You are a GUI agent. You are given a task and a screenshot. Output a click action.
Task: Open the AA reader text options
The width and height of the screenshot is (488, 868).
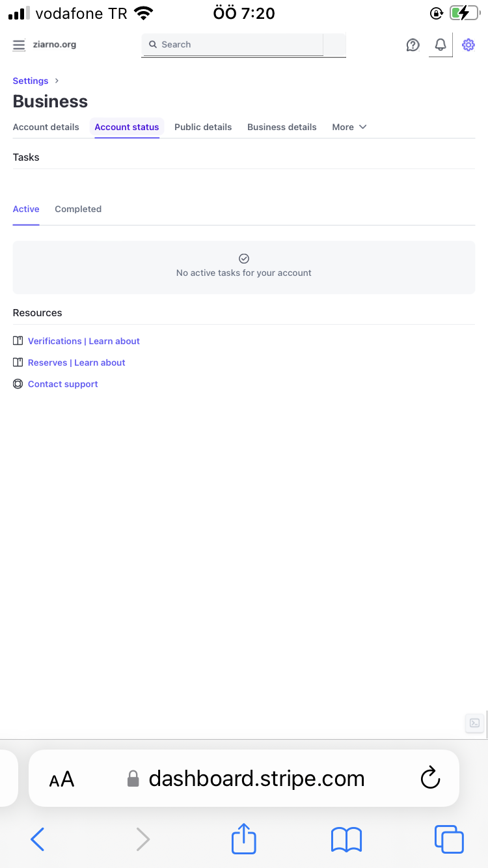[x=62, y=779]
